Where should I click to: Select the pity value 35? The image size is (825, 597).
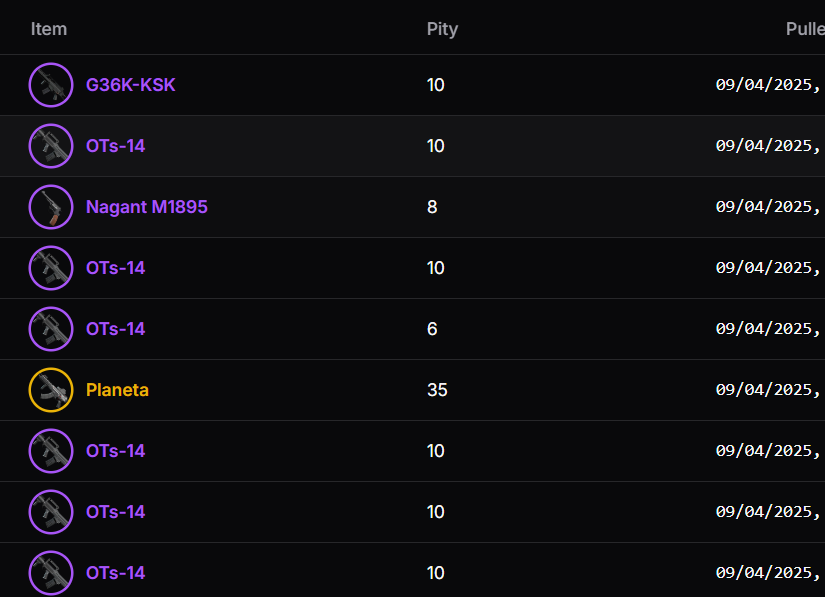[x=437, y=390]
